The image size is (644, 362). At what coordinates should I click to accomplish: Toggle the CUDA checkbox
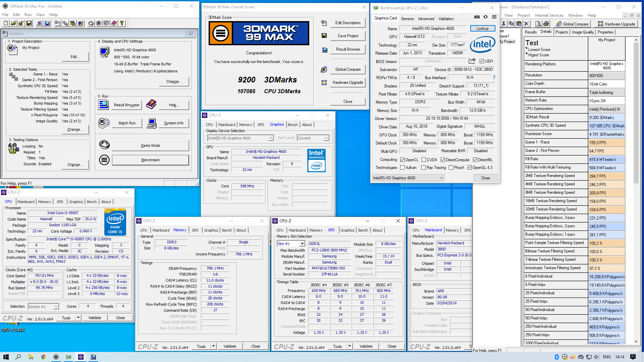424,160
